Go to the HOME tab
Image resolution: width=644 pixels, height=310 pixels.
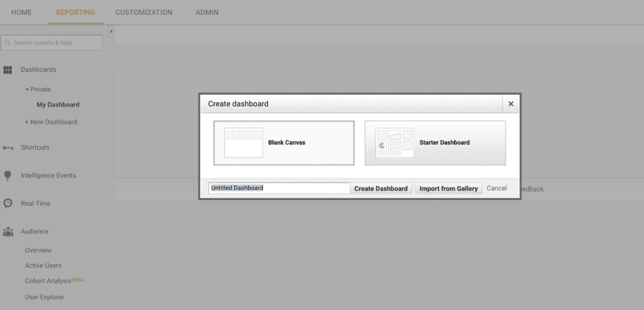coord(21,13)
